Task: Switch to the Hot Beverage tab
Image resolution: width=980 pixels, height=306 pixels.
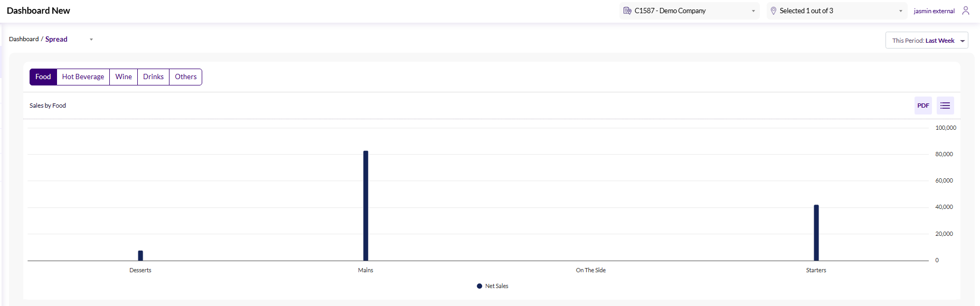Action: point(83,77)
